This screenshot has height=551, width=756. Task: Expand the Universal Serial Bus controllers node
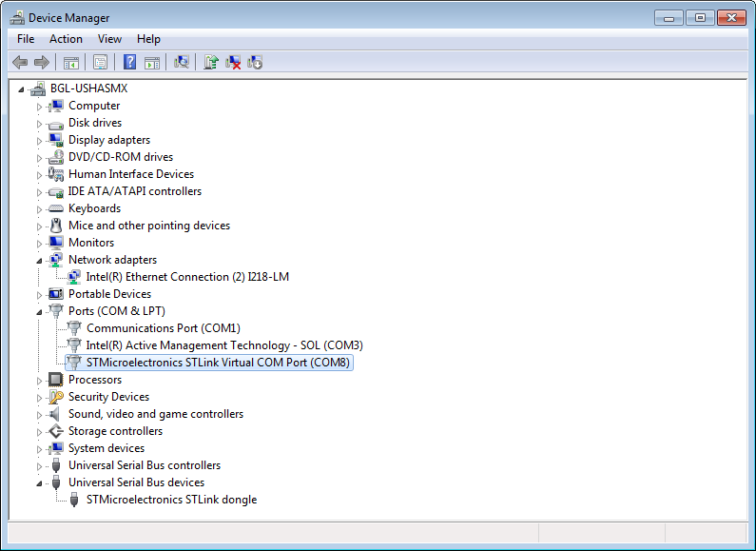[x=39, y=466]
